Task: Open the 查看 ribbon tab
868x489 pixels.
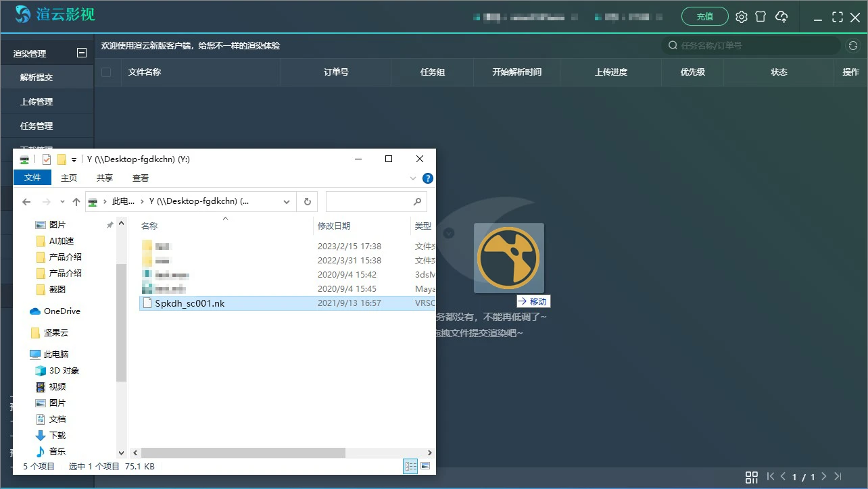Action: [141, 178]
